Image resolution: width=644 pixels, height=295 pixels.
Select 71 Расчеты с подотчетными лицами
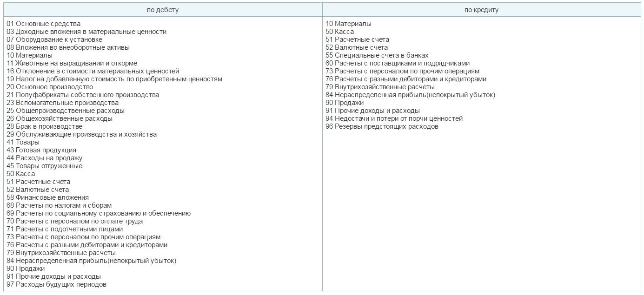point(65,229)
